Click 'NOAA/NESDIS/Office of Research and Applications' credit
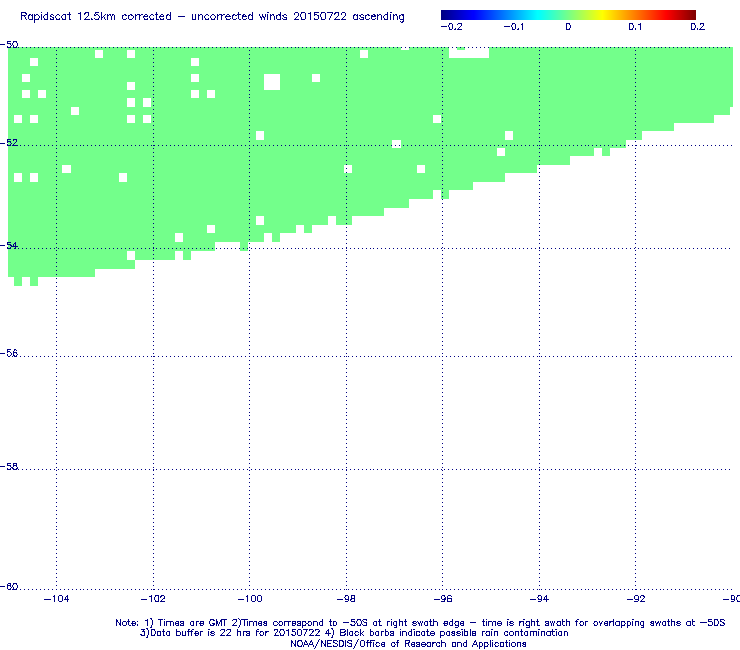The width and height of the screenshot is (740, 650). [408, 644]
